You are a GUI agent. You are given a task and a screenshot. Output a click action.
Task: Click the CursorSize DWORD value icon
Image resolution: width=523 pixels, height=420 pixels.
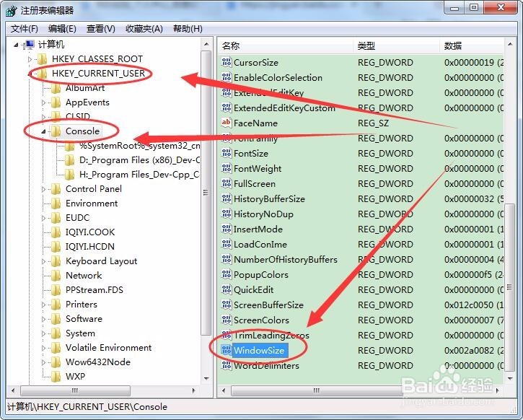pos(227,62)
